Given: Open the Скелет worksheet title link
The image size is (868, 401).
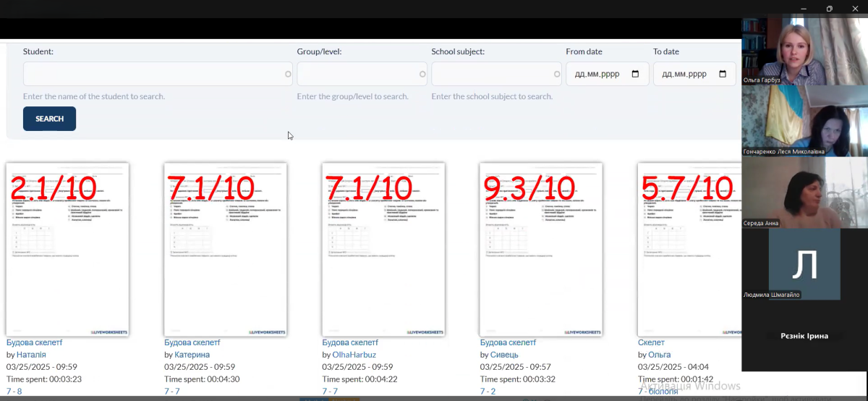Looking at the screenshot, I should coord(651,342).
